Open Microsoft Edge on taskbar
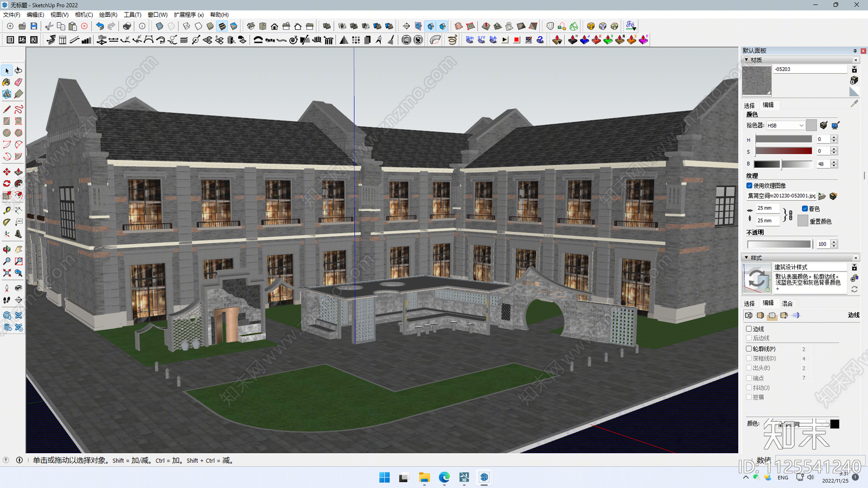This screenshot has width=868, height=488. point(444,477)
